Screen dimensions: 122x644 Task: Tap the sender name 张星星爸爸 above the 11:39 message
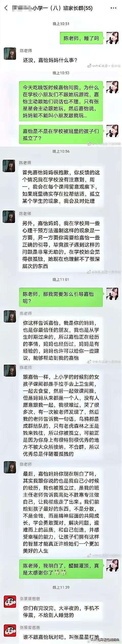(x=30, y=598)
